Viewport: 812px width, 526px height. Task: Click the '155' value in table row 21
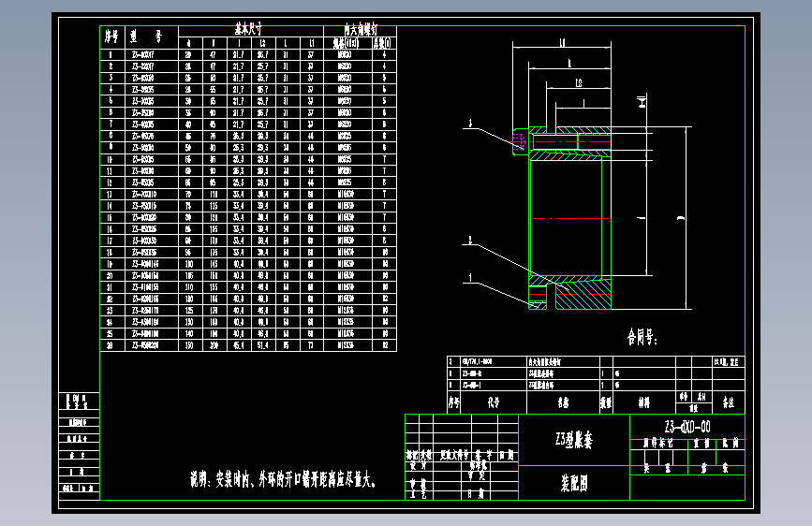click(x=214, y=287)
